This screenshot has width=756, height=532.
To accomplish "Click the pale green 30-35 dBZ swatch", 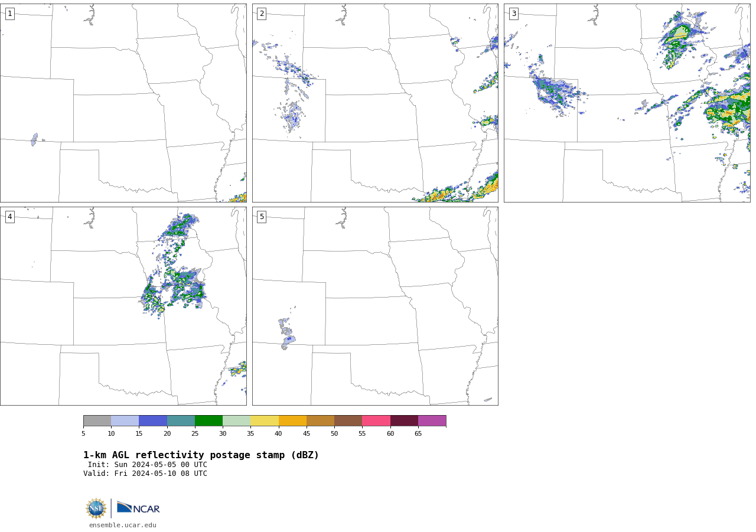I will pos(237,420).
